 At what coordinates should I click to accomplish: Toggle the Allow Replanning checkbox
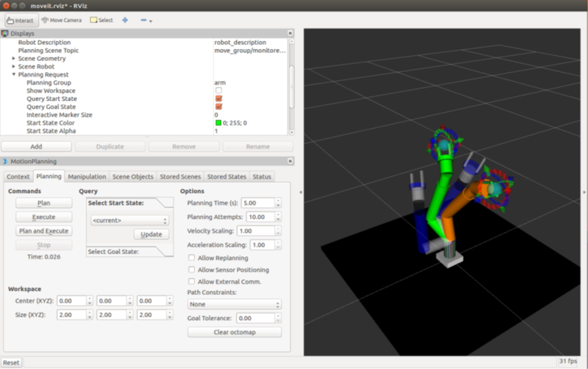pos(192,258)
